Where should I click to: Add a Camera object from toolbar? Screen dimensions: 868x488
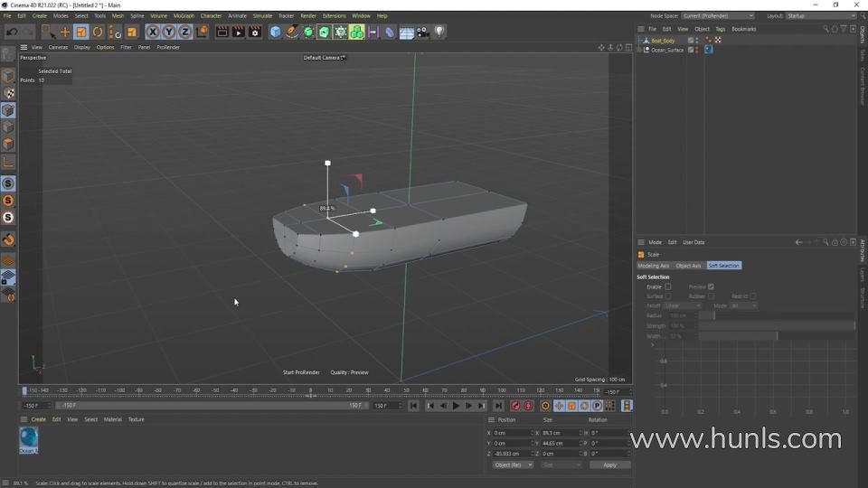[422, 32]
